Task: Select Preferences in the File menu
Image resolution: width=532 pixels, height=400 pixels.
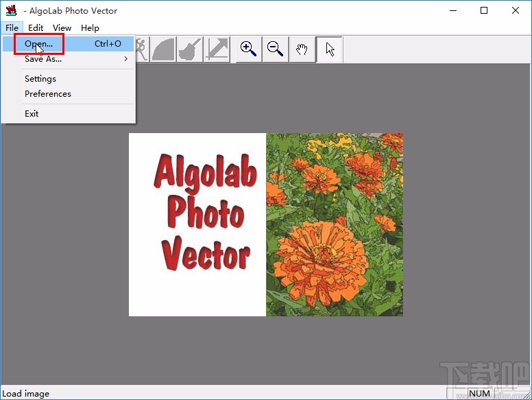Action: coord(68,94)
